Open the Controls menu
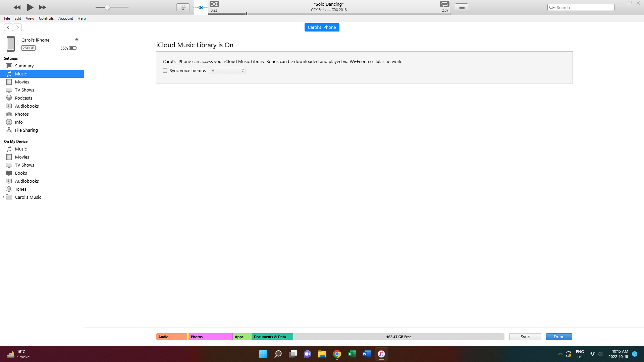The width and height of the screenshot is (644, 362). pyautogui.click(x=46, y=18)
